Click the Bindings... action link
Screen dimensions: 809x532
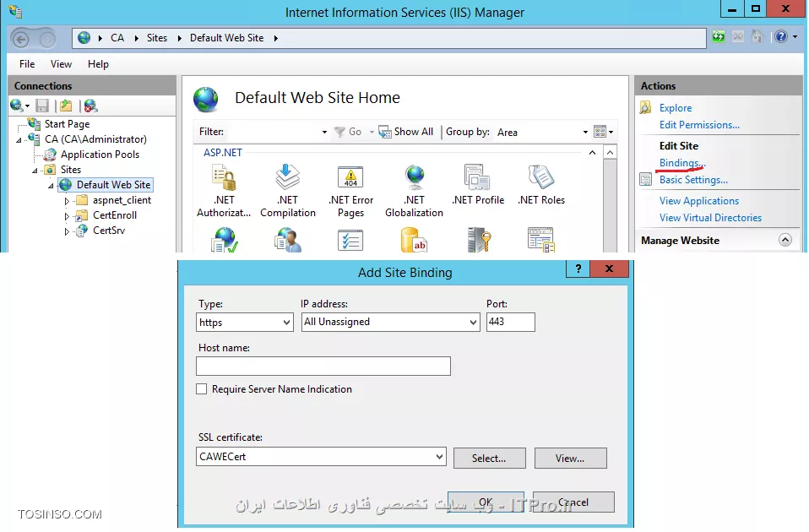[682, 162]
